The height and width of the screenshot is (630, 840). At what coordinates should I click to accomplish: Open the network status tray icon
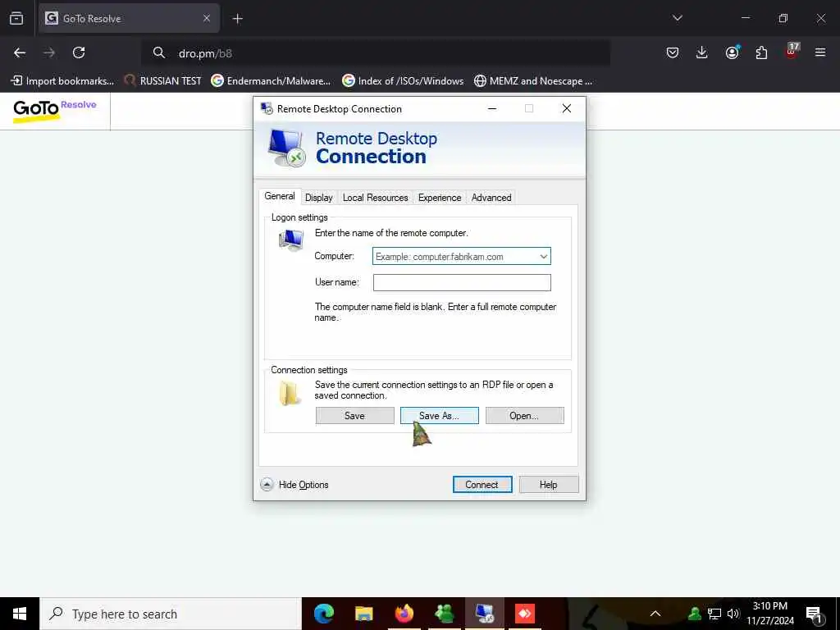coord(714,614)
